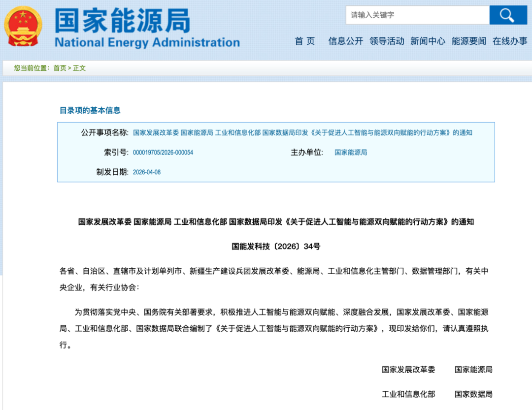Click the national emblem logo

point(23,27)
